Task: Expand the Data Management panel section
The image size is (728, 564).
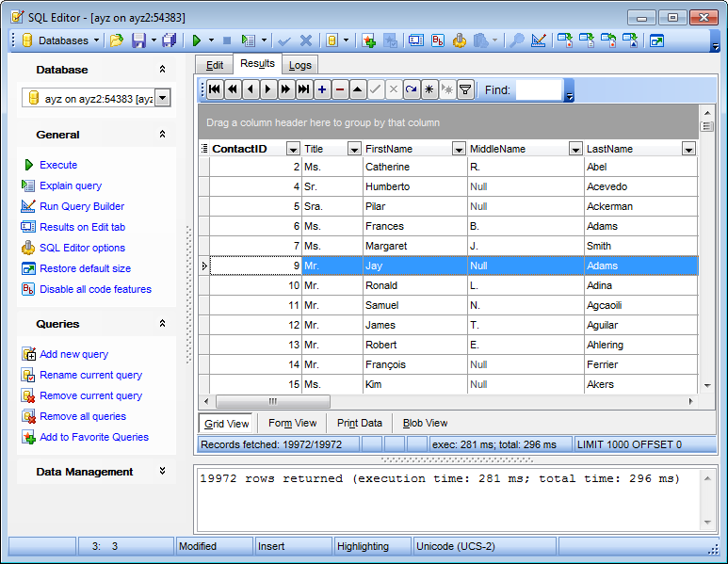Action: point(163,471)
